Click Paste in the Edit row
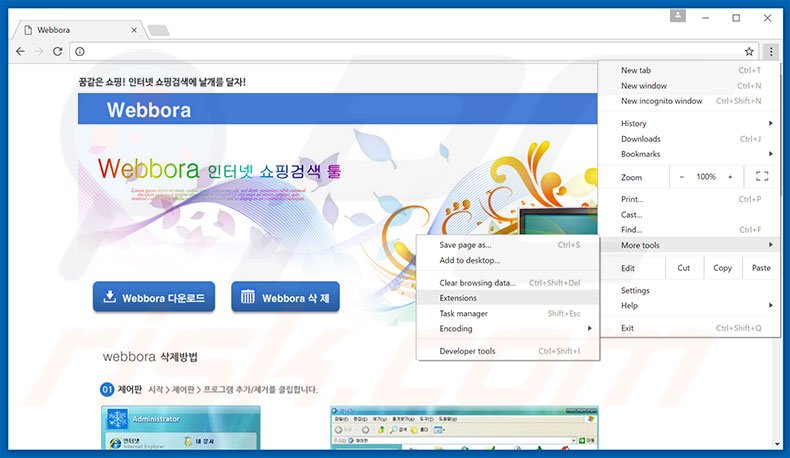 click(x=761, y=268)
